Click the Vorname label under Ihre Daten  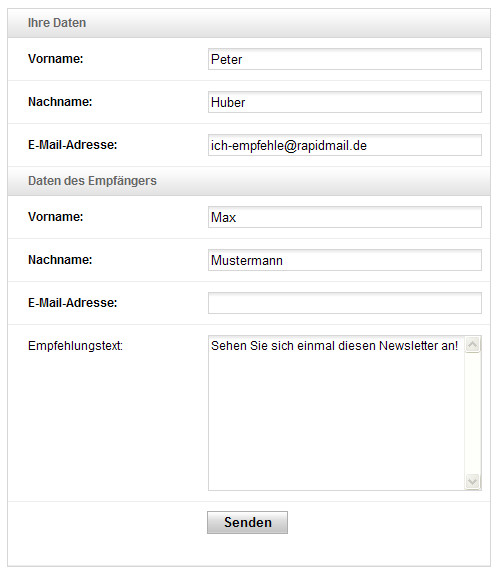tap(56, 59)
